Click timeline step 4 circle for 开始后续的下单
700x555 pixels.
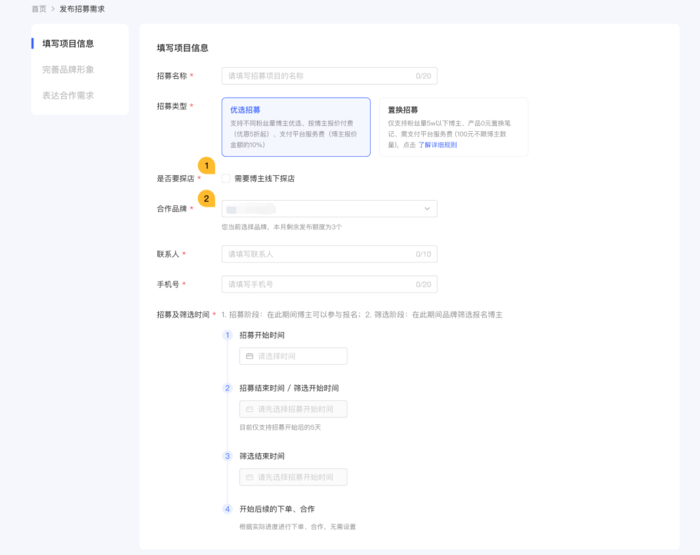point(227,509)
